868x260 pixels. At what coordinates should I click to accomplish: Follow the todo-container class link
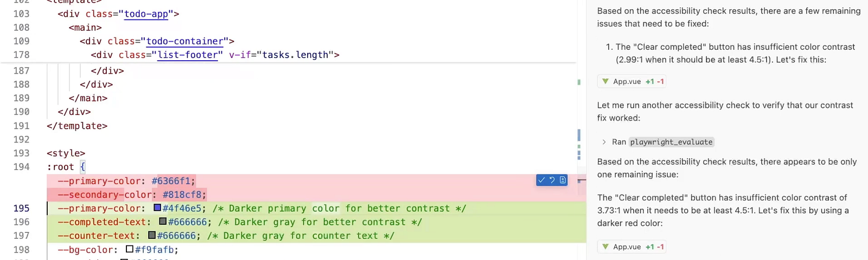184,41
